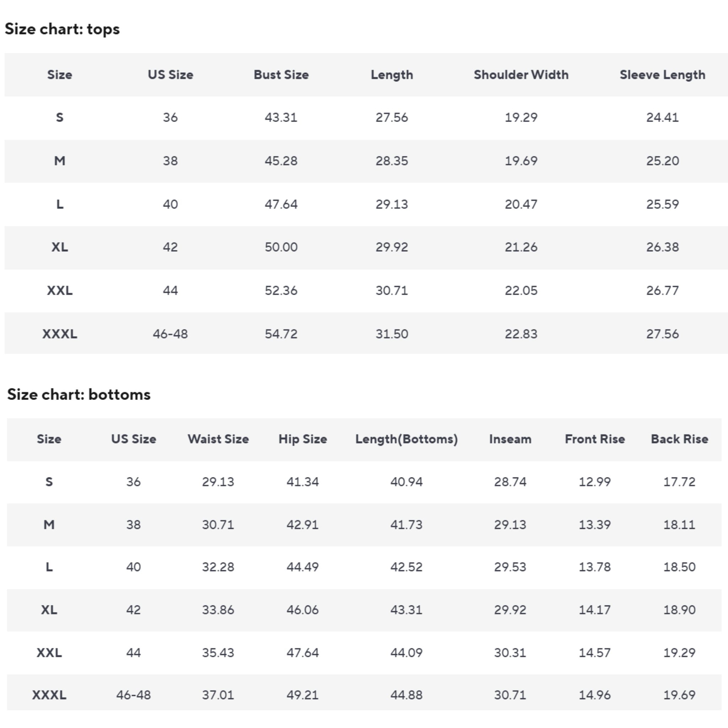Click waist size 37.01 in the XXXL row

click(x=218, y=695)
